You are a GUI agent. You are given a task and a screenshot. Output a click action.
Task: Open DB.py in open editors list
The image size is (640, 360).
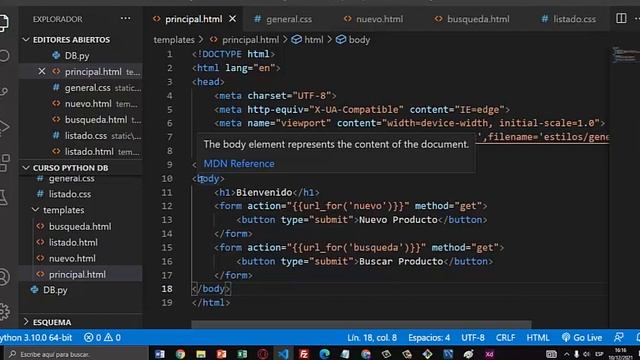pyautogui.click(x=81, y=56)
